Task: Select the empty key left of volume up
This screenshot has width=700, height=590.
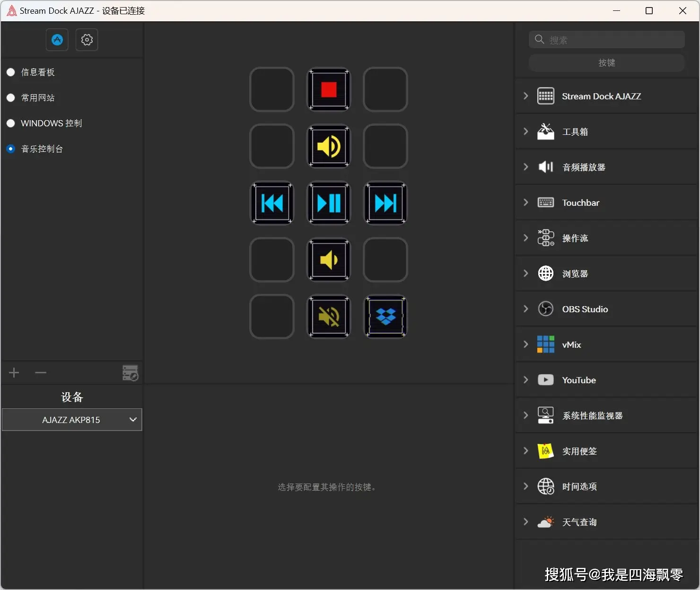Action: 272,146
